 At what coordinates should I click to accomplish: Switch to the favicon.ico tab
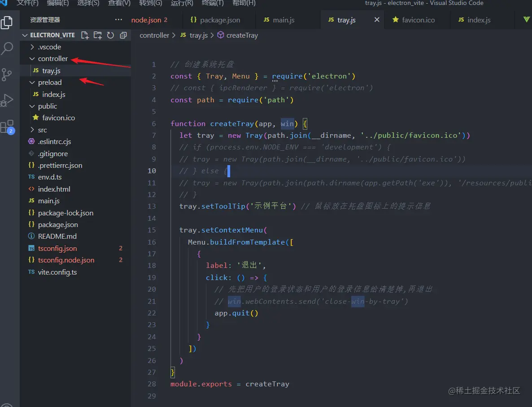[x=417, y=20]
